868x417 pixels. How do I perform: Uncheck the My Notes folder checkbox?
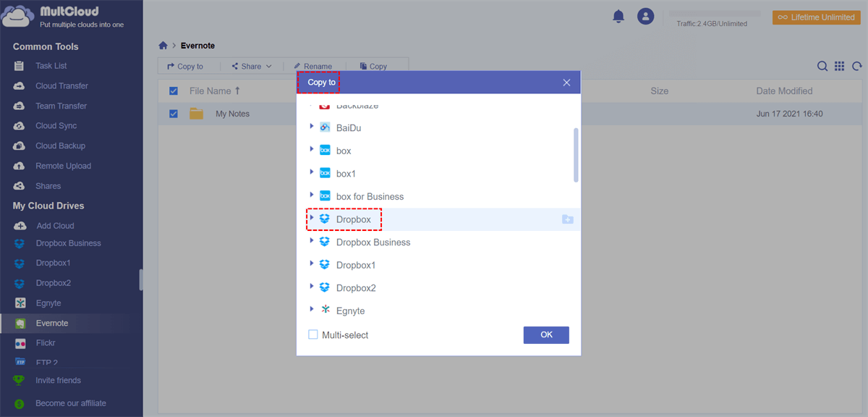coord(174,114)
